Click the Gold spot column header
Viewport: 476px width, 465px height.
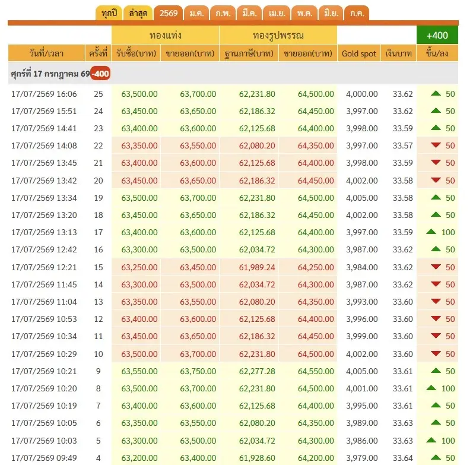359,53
